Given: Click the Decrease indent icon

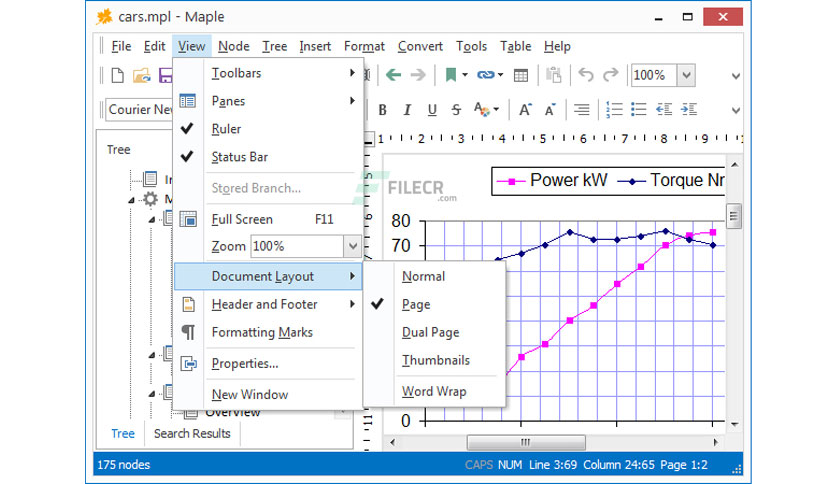Looking at the screenshot, I should pyautogui.click(x=664, y=110).
